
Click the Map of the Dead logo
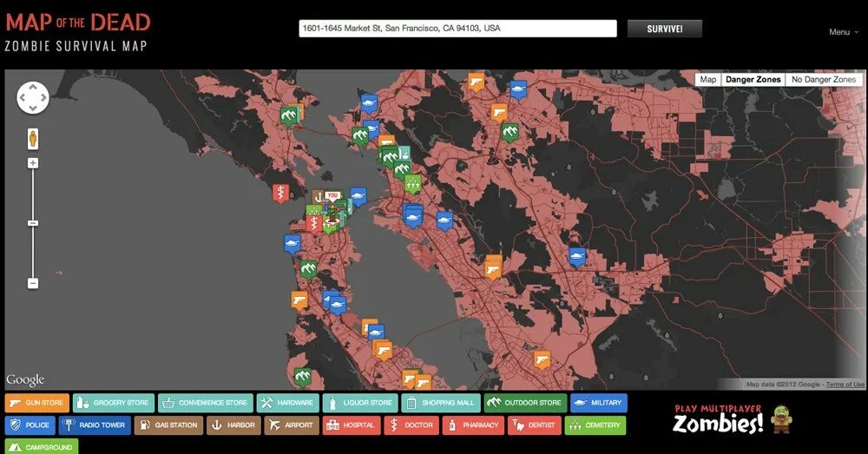pos(77,32)
